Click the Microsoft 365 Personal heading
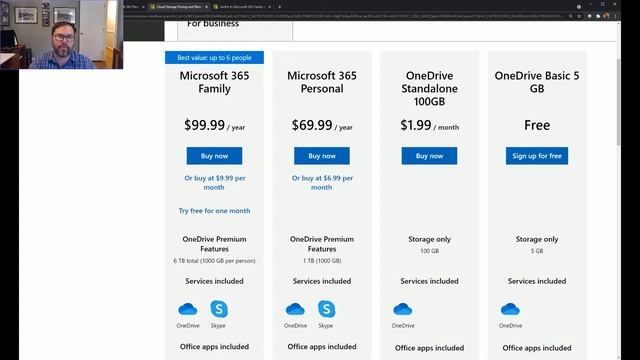This screenshot has height=360, width=640. (x=322, y=82)
